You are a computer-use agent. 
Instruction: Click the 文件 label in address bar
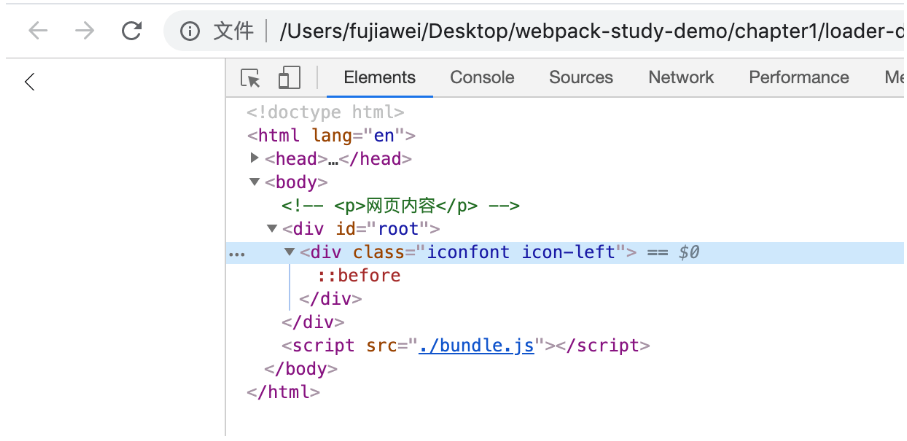(x=233, y=31)
